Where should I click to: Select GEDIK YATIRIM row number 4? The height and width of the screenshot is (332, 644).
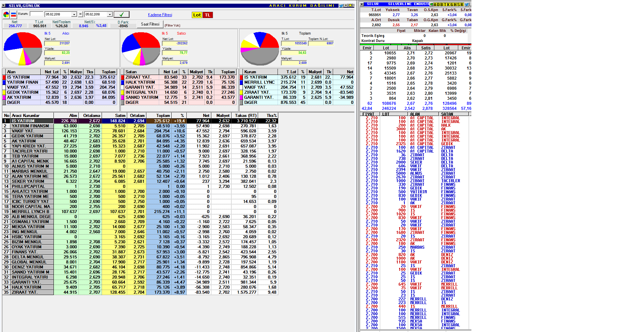(x=140, y=136)
